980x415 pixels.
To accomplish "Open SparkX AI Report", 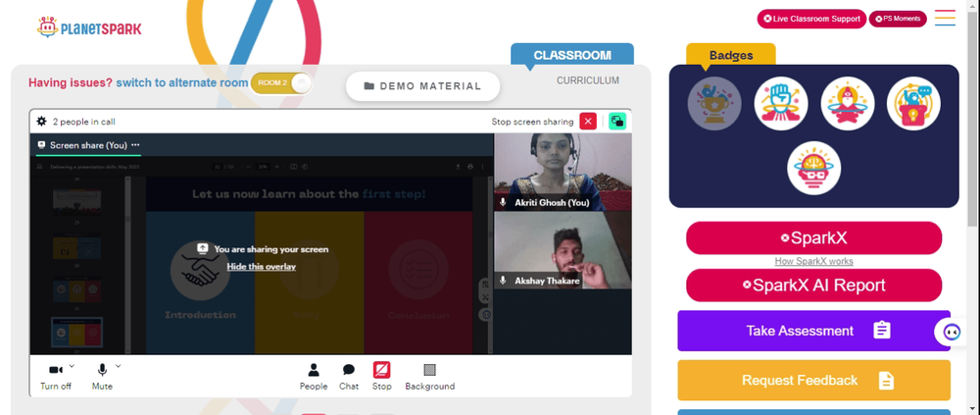I will point(813,285).
